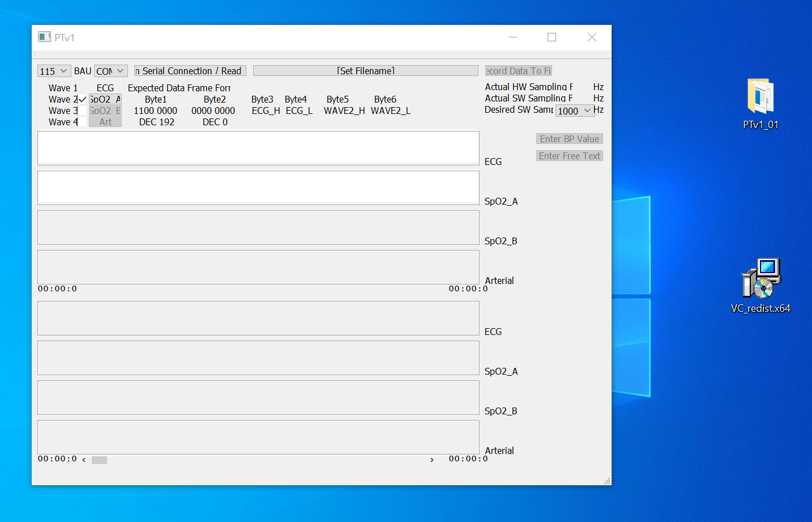The width and height of the screenshot is (812, 522).
Task: Click the Art button beside Wave 4
Action: tap(105, 121)
